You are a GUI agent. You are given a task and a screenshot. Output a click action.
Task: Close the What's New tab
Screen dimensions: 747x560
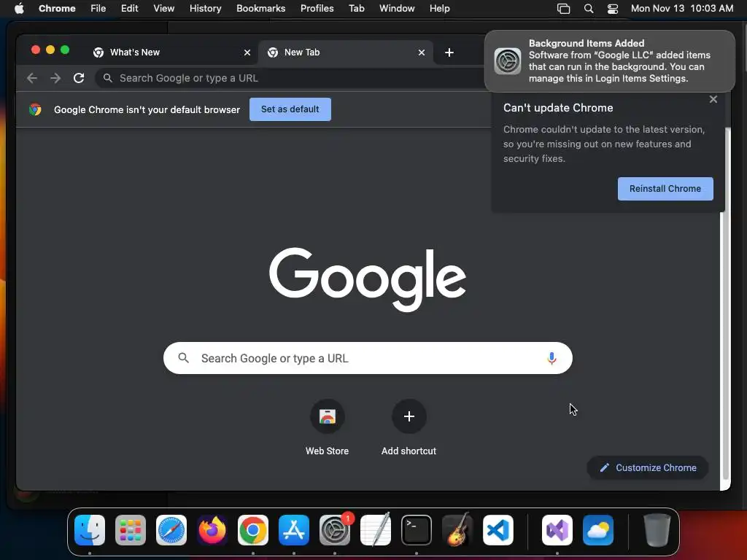(247, 52)
